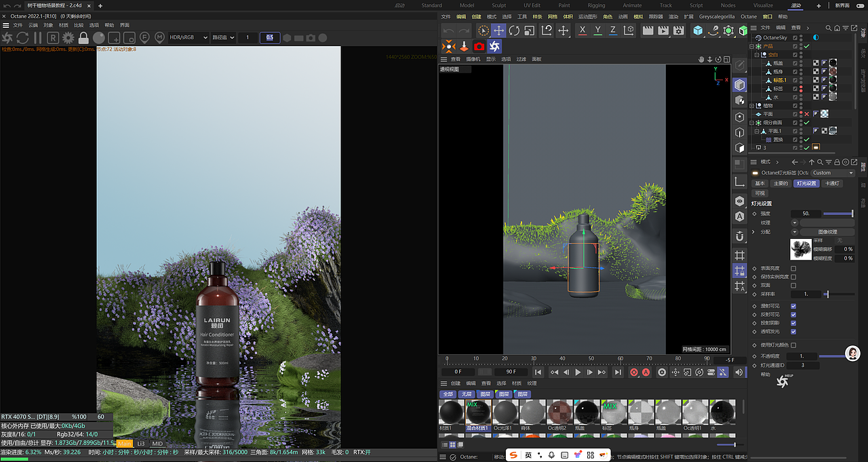The image size is (868, 462).
Task: Toggle X axis lock
Action: pos(583,31)
